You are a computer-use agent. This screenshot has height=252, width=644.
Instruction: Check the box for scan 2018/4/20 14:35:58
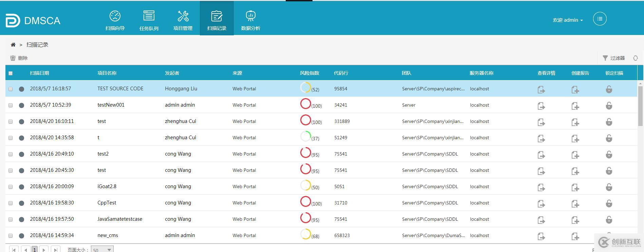pyautogui.click(x=11, y=138)
